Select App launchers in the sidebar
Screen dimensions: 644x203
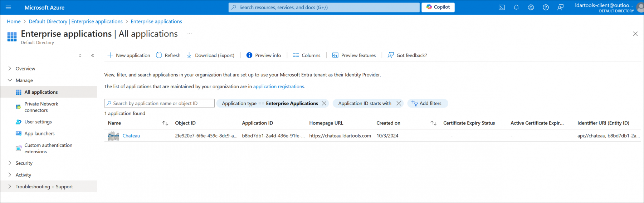click(x=39, y=134)
